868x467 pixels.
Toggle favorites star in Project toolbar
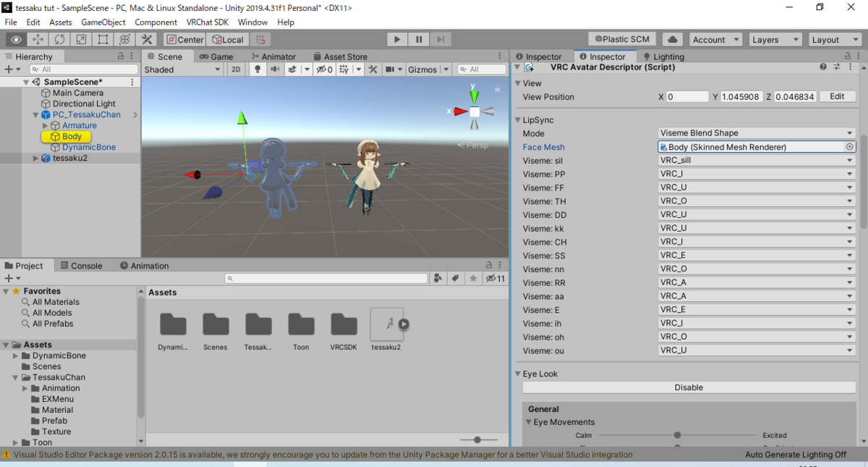[473, 278]
